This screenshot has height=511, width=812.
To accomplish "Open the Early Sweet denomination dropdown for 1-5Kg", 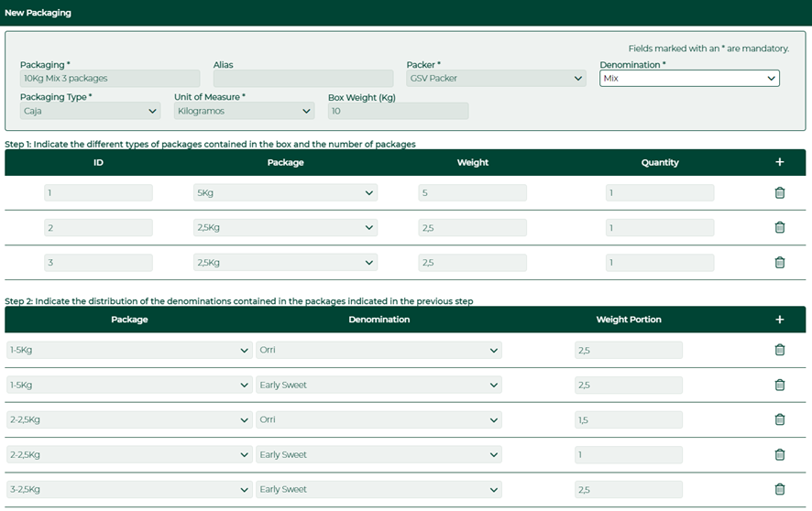I will pyautogui.click(x=379, y=385).
